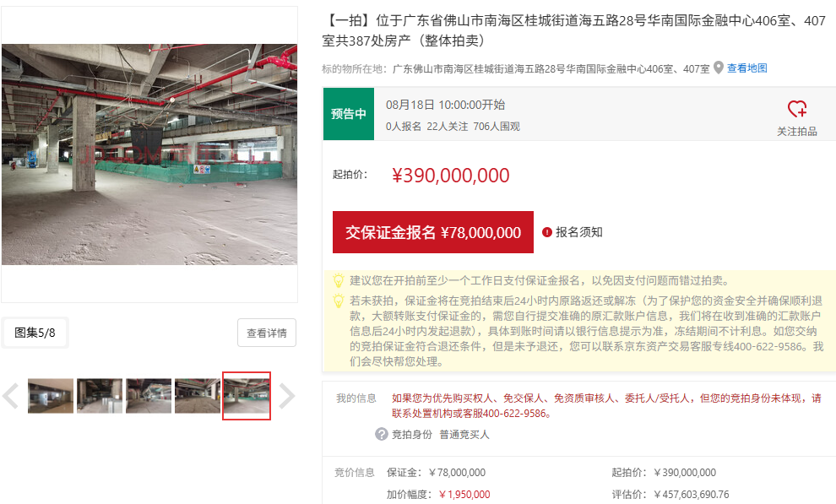Click the first lightbulb tip icon
The height and width of the screenshot is (504, 836).
point(339,280)
